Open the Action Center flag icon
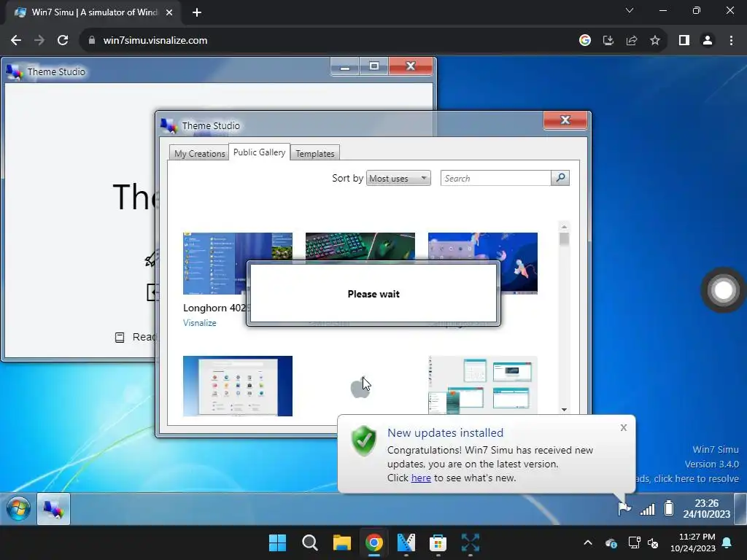This screenshot has height=560, width=747. pos(624,508)
